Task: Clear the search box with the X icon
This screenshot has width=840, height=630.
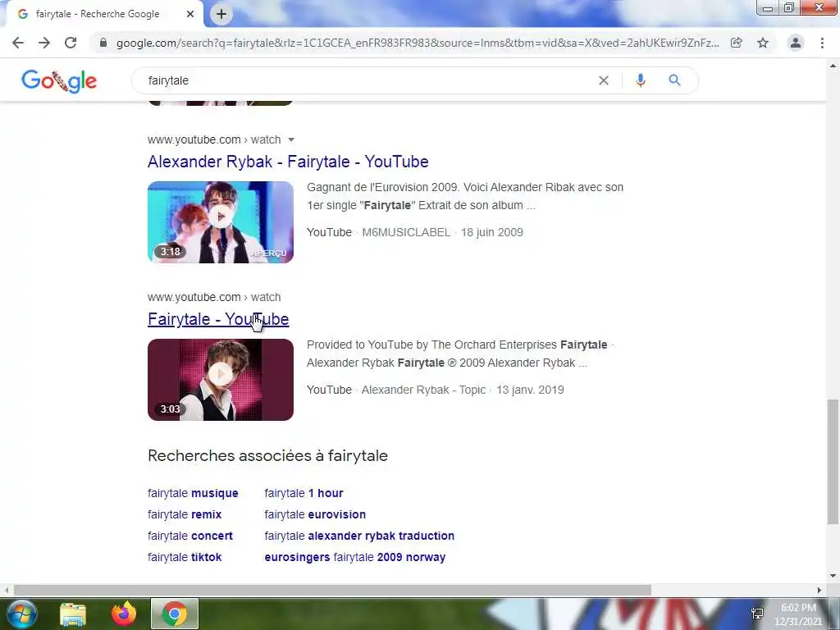Action: (x=604, y=80)
